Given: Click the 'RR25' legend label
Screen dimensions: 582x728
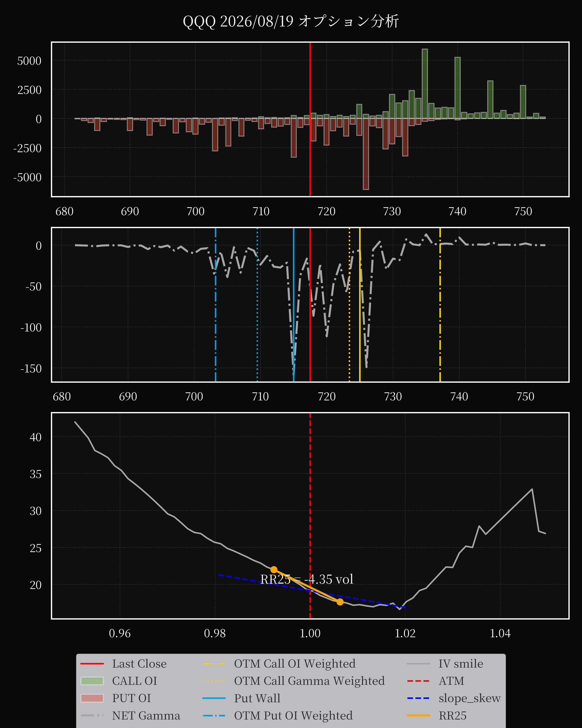Looking at the screenshot, I should coord(453,716).
